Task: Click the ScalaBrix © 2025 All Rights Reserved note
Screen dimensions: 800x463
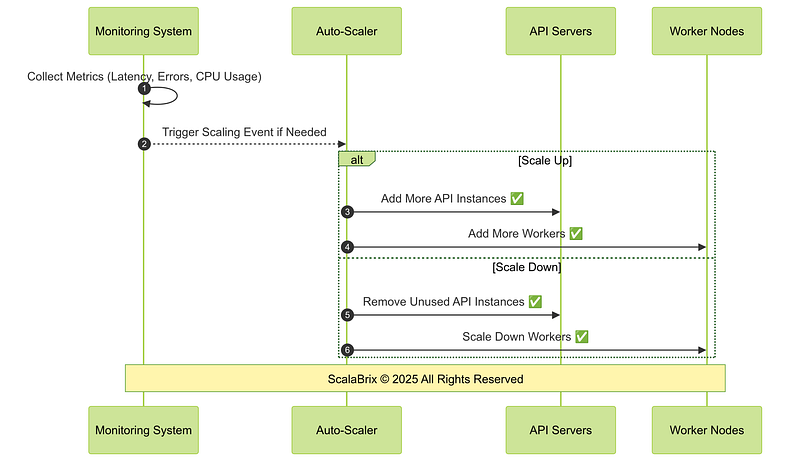Action: [426, 378]
